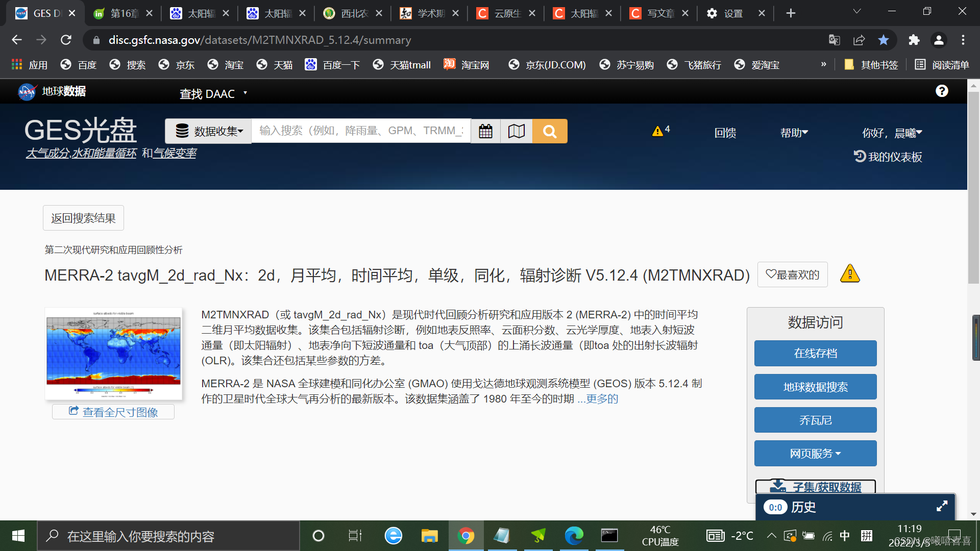Open the 京东(JD.COM) bookmark
The image size is (980, 551).
[548, 65]
